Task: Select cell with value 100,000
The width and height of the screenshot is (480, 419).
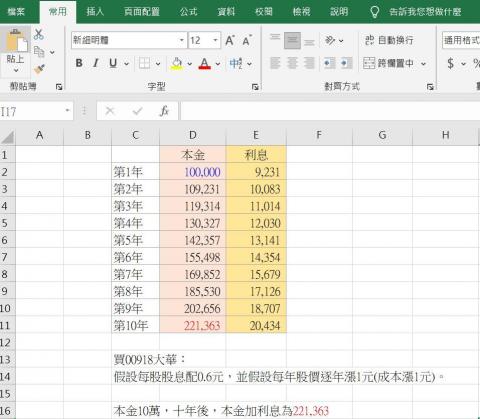Action: 193,172
